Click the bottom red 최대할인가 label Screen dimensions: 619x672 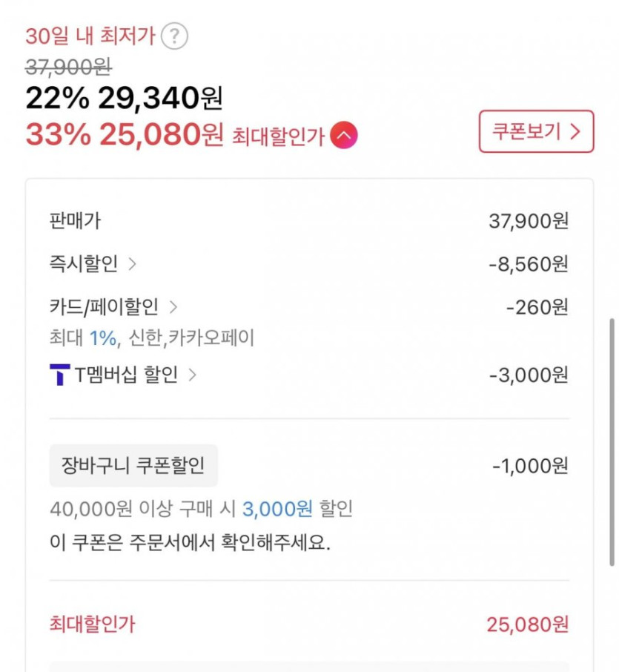[92, 624]
